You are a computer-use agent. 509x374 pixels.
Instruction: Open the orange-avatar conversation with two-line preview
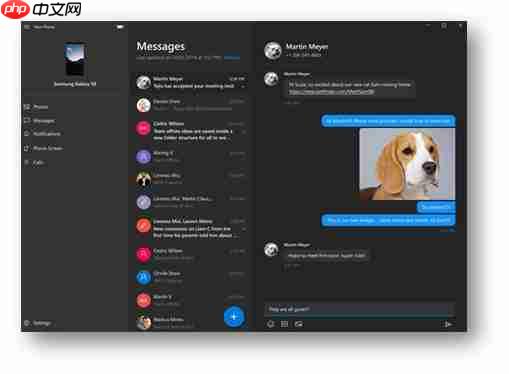coord(191,228)
